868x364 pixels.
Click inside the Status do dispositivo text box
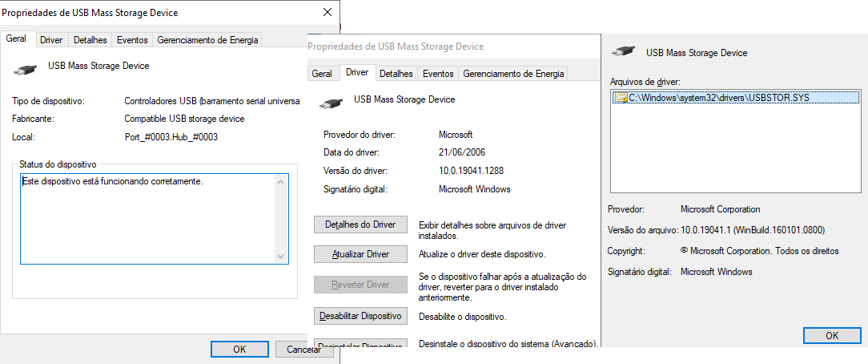tap(153, 218)
